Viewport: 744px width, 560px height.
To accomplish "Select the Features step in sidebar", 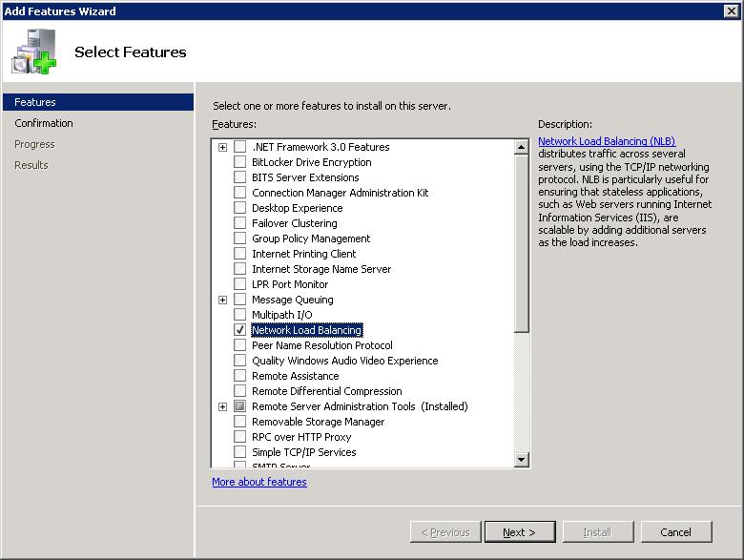I will pos(35,102).
